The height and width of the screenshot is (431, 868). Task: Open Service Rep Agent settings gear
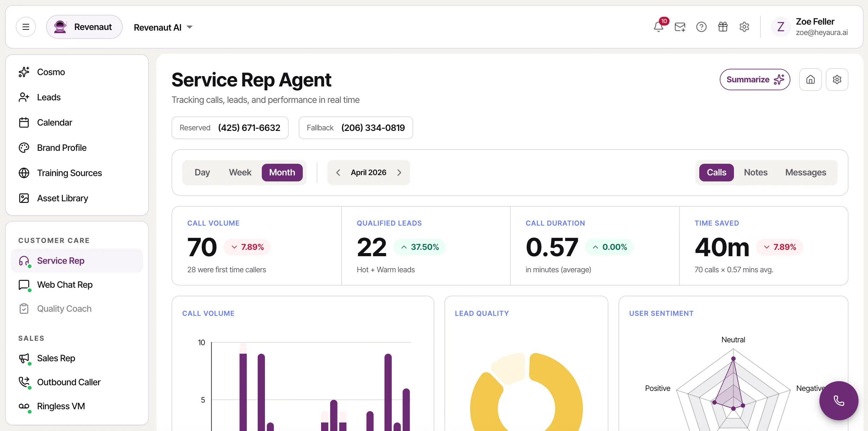(837, 80)
